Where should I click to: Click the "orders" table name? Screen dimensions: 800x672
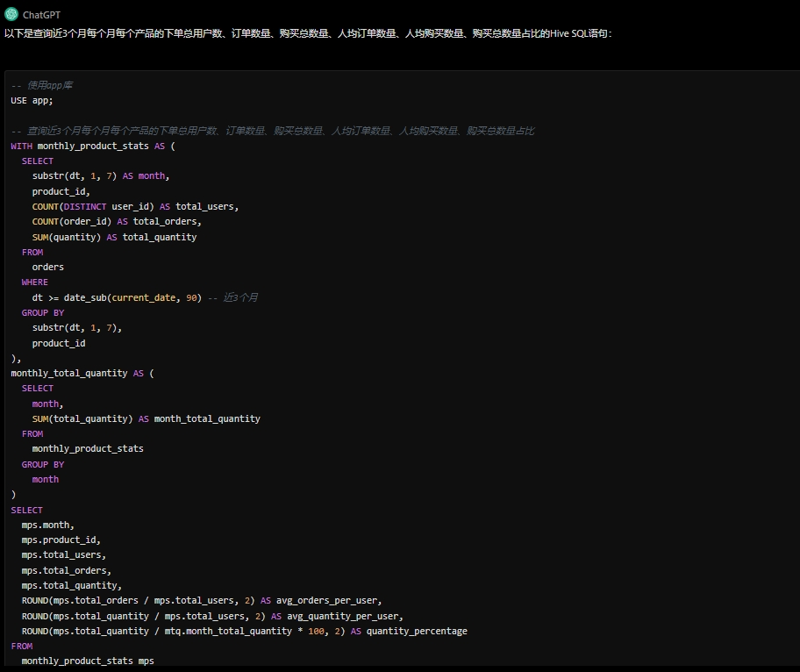(x=48, y=267)
